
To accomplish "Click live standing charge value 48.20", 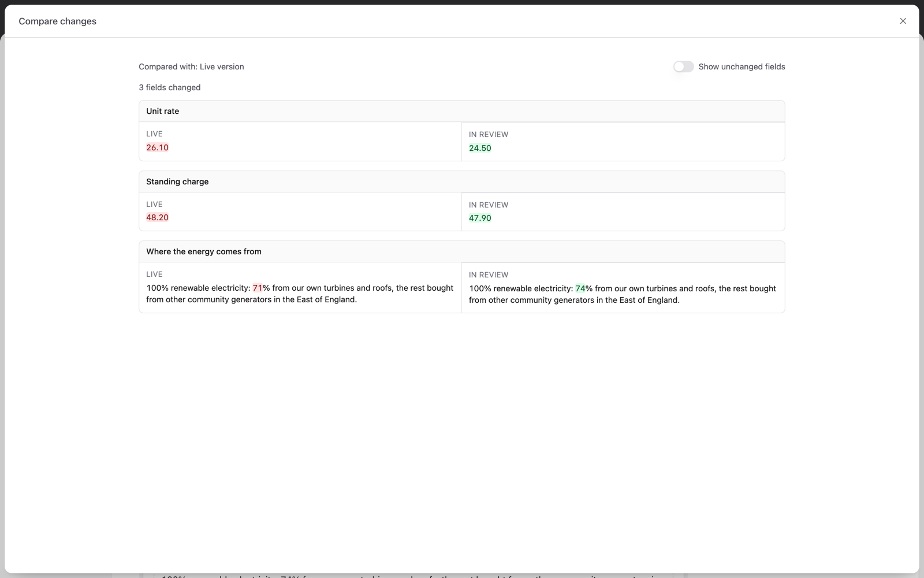I will pos(157,217).
